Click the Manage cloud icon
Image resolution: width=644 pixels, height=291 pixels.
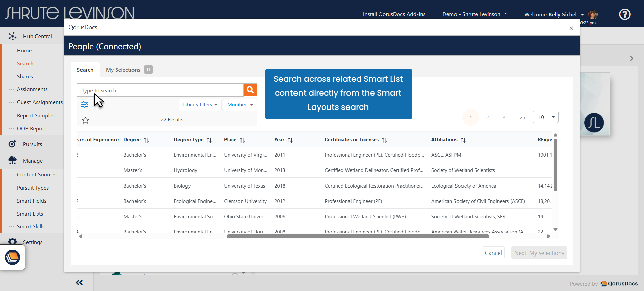(x=12, y=161)
